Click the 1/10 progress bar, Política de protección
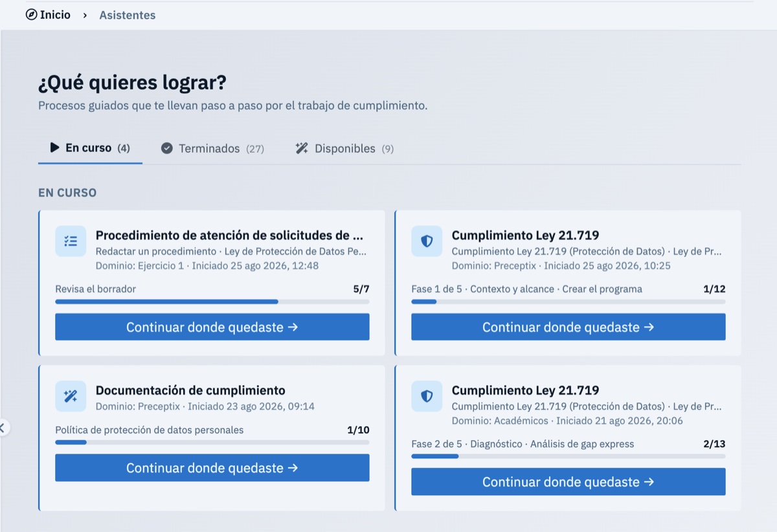This screenshot has width=777, height=532. click(x=212, y=443)
